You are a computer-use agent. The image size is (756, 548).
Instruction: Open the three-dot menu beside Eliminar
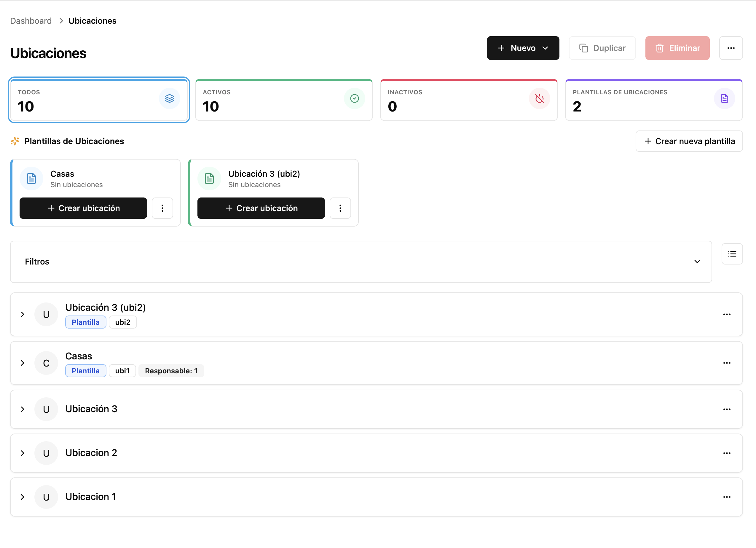(x=731, y=48)
